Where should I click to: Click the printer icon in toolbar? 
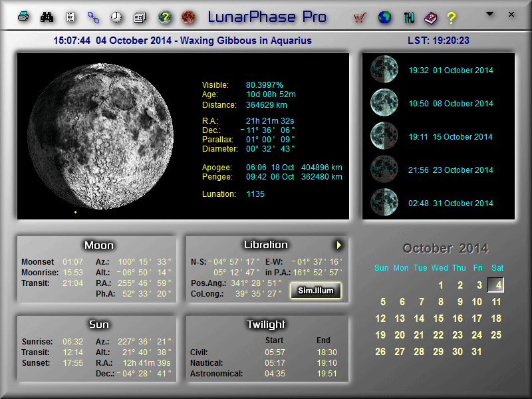point(23,16)
